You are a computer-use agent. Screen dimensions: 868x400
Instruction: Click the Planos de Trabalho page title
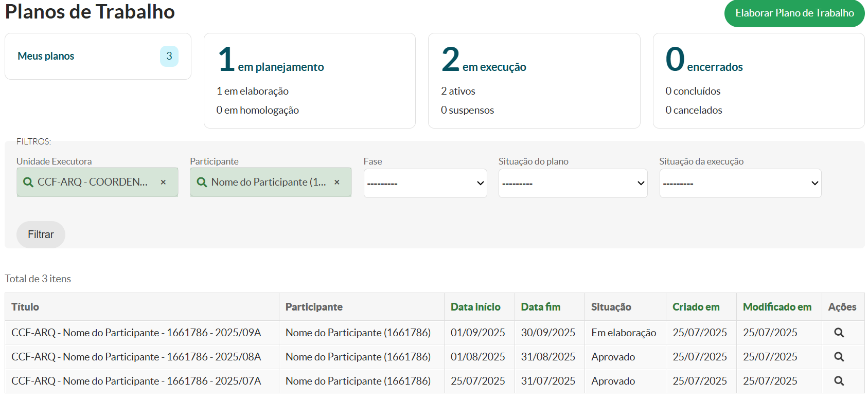pos(90,11)
